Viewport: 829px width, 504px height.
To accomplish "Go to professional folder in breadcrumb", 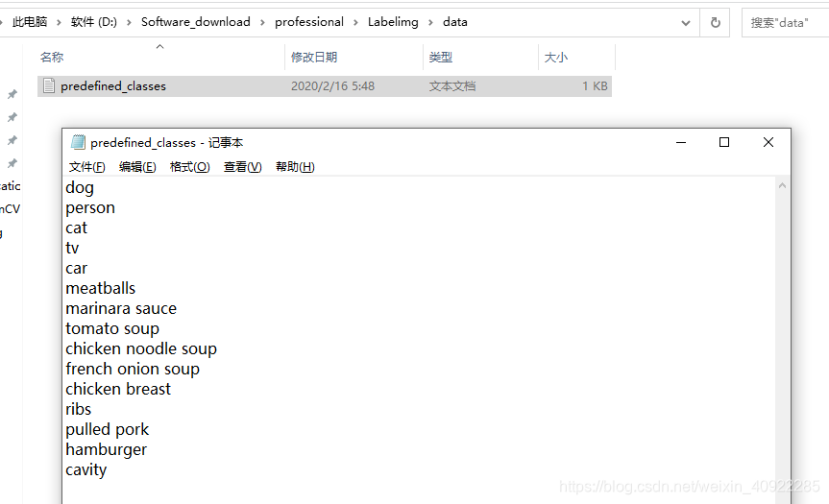I will point(309,22).
